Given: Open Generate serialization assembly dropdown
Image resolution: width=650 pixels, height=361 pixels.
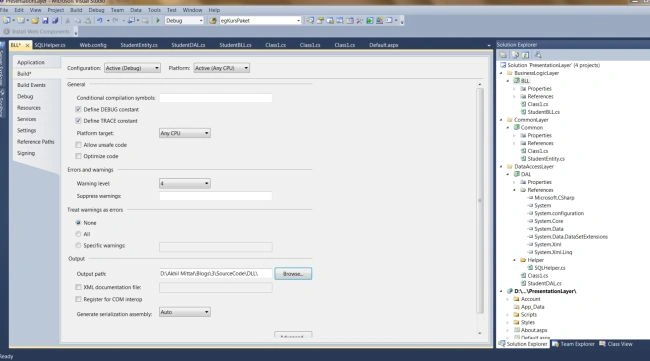Looking at the screenshot, I should pyautogui.click(x=184, y=312).
